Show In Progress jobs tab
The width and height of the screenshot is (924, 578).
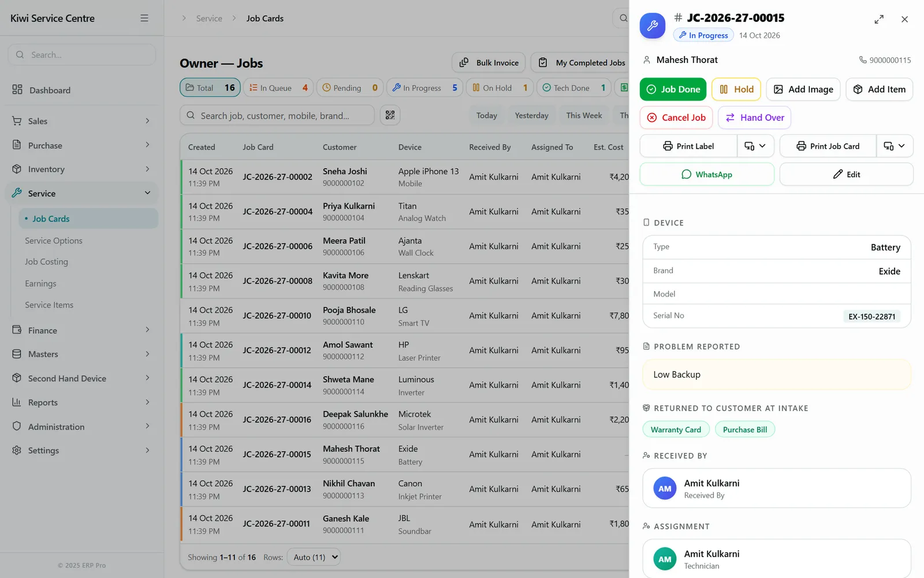pyautogui.click(x=424, y=88)
